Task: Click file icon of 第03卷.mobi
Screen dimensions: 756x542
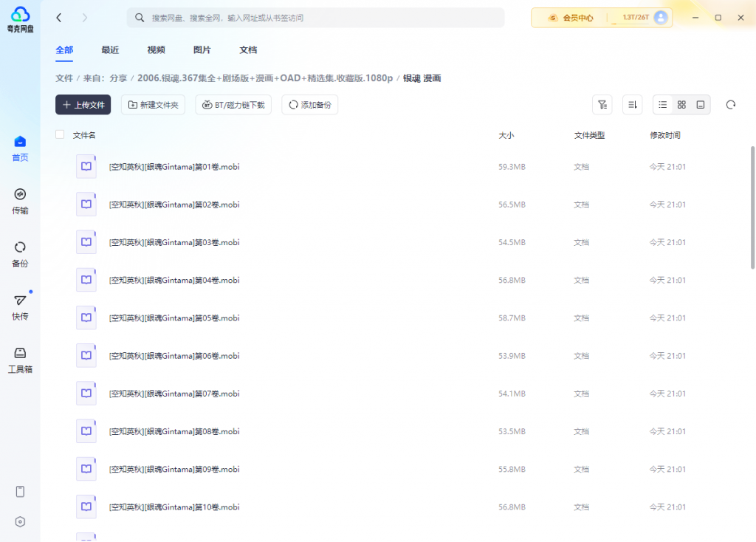Action: pyautogui.click(x=86, y=242)
